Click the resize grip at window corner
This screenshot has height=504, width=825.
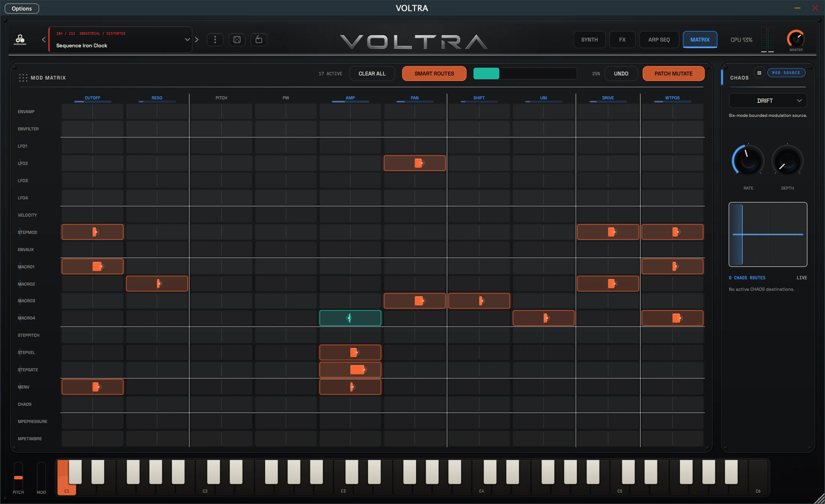(820, 499)
